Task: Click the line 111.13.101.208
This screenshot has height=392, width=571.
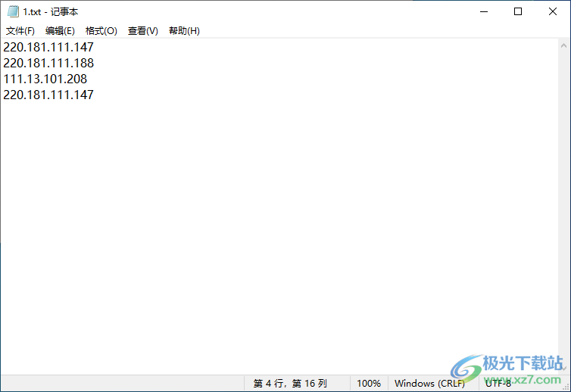Action: pos(45,79)
